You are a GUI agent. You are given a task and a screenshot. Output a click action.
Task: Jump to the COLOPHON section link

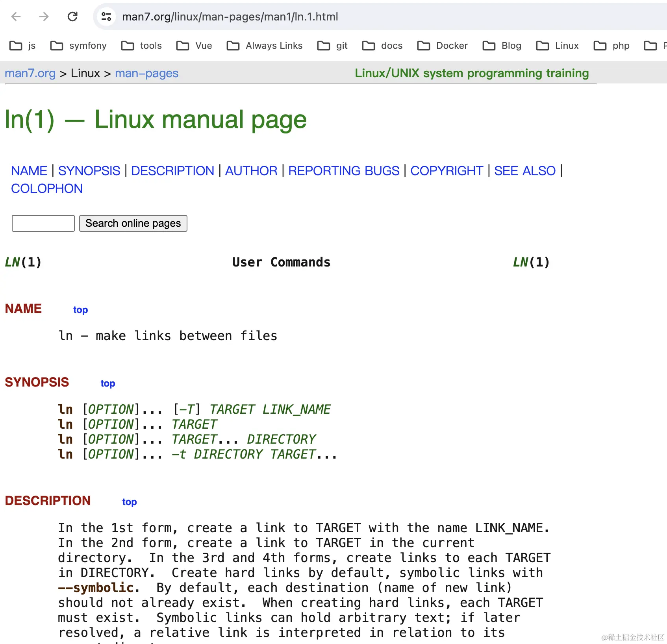47,189
